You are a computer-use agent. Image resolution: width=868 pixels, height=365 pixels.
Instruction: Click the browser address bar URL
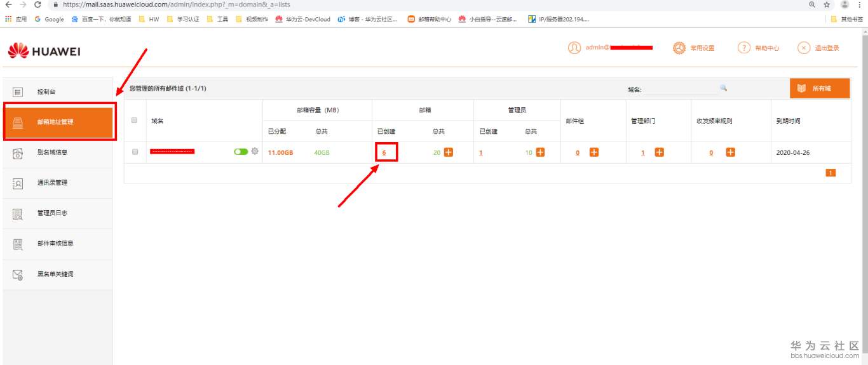[176, 4]
